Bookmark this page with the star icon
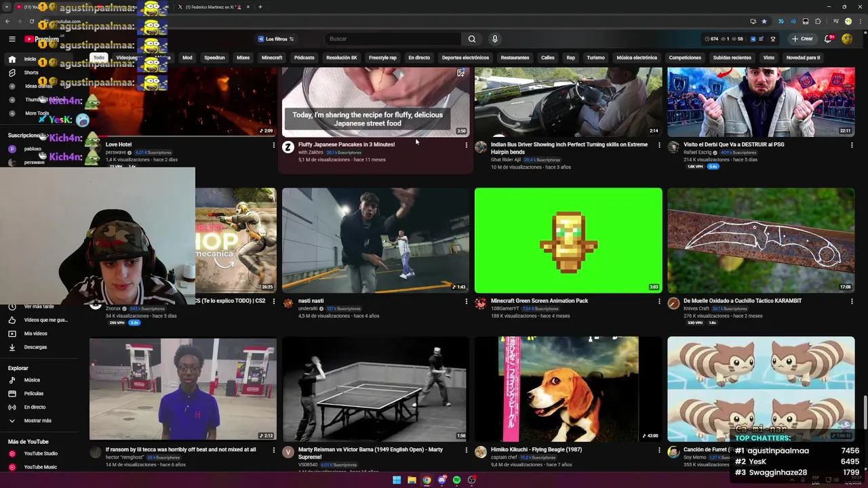868x488 pixels. click(x=764, y=22)
